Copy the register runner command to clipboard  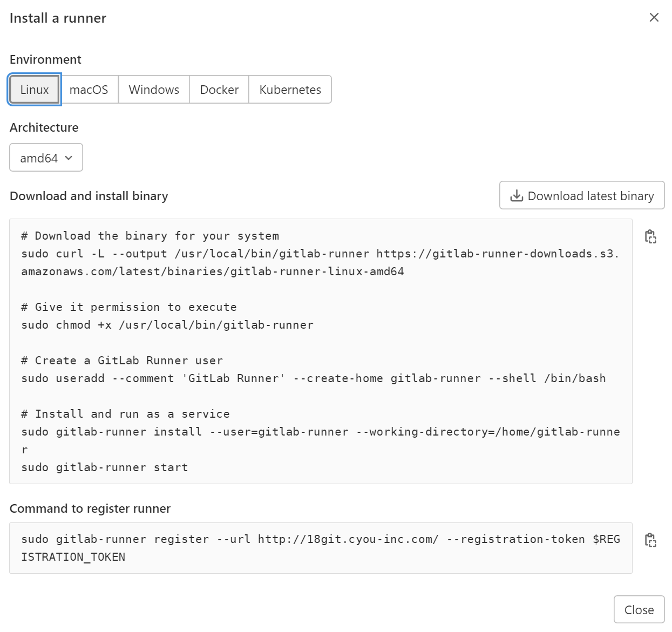coord(650,540)
